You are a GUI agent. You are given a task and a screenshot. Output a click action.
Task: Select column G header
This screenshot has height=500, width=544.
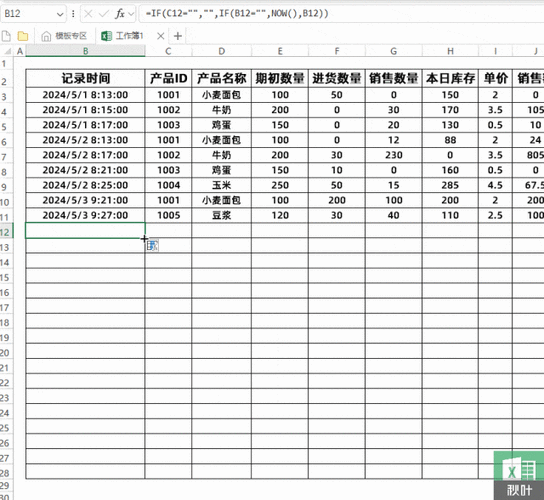(x=393, y=51)
